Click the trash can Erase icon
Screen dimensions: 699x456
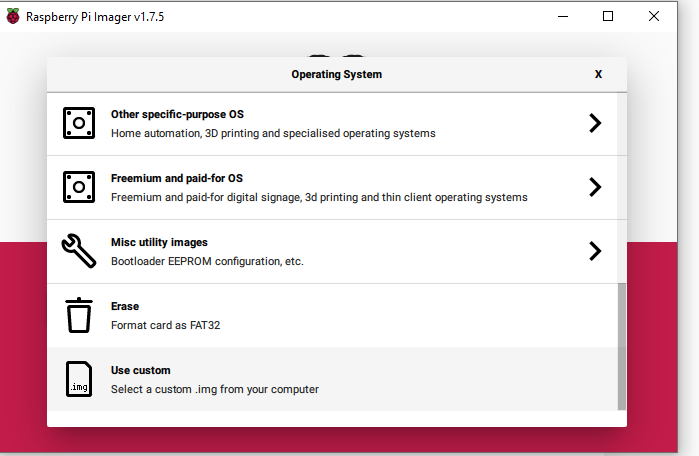point(79,315)
